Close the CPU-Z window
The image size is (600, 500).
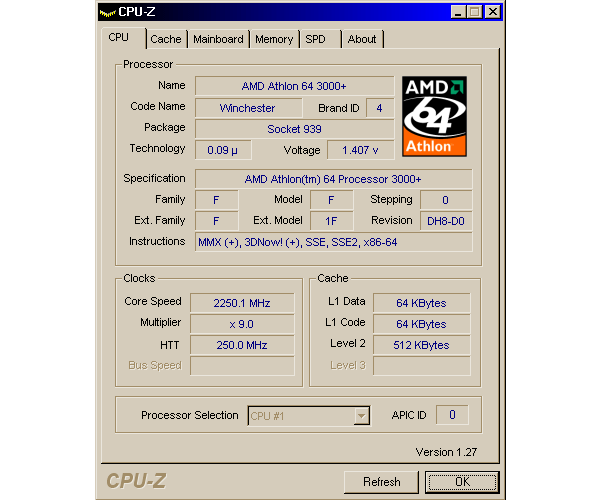[493, 12]
